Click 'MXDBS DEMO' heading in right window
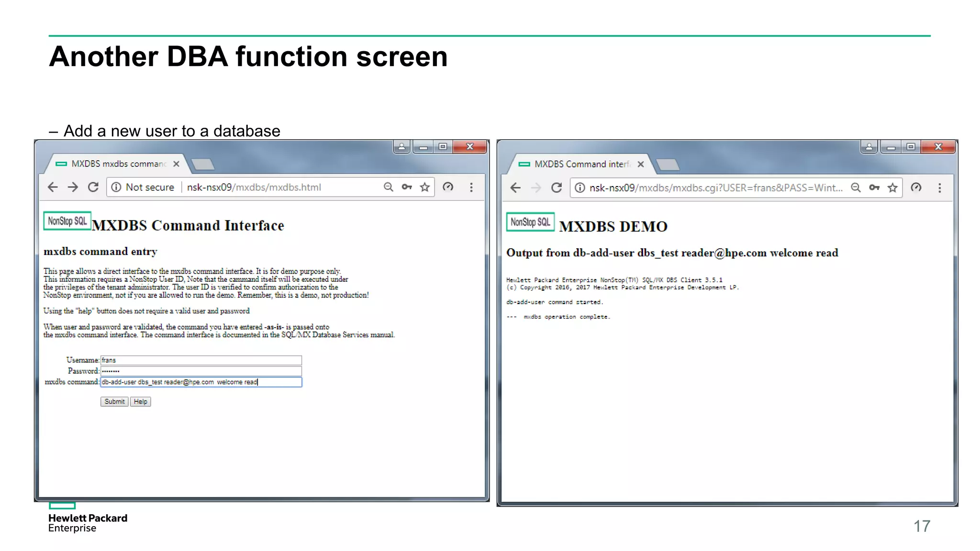The image size is (980, 551). 613,227
